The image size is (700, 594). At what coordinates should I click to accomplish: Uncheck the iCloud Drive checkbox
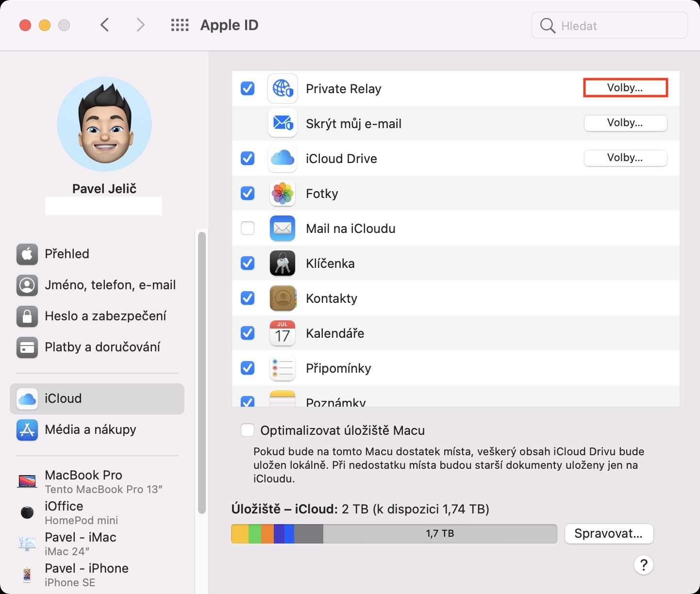pos(248,158)
